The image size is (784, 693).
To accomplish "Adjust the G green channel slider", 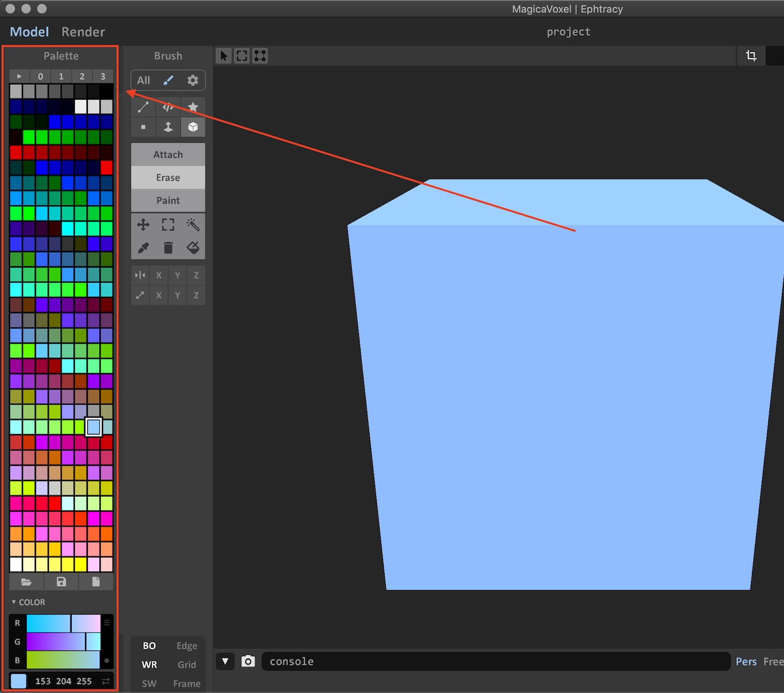I will (x=63, y=642).
